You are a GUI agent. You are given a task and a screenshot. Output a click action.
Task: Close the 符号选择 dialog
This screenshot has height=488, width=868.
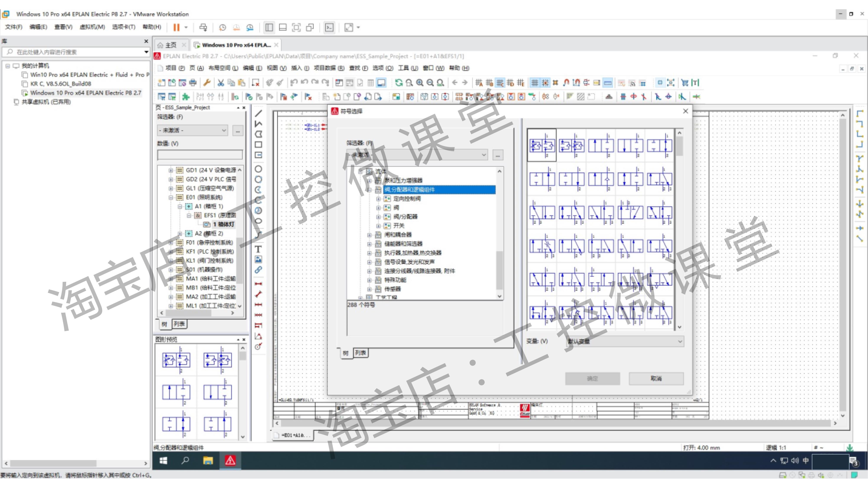(x=685, y=111)
